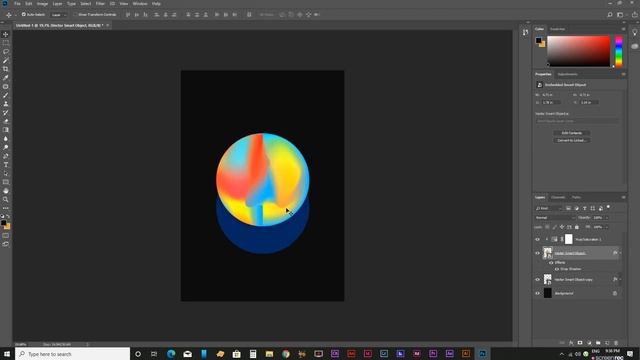Viewport: 640px width, 360px height.
Task: Open Microsoft Edge from the taskbar
Action: pyautogui.click(x=171, y=354)
